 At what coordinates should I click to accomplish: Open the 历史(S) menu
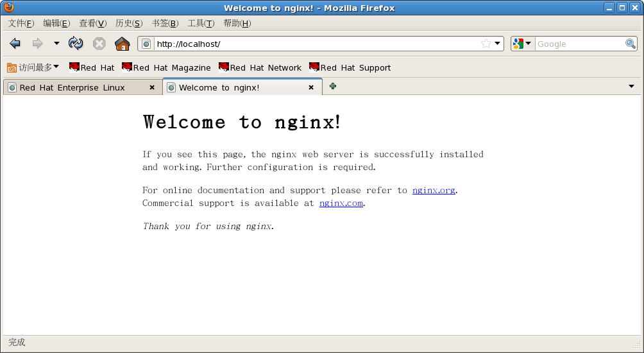click(x=129, y=23)
